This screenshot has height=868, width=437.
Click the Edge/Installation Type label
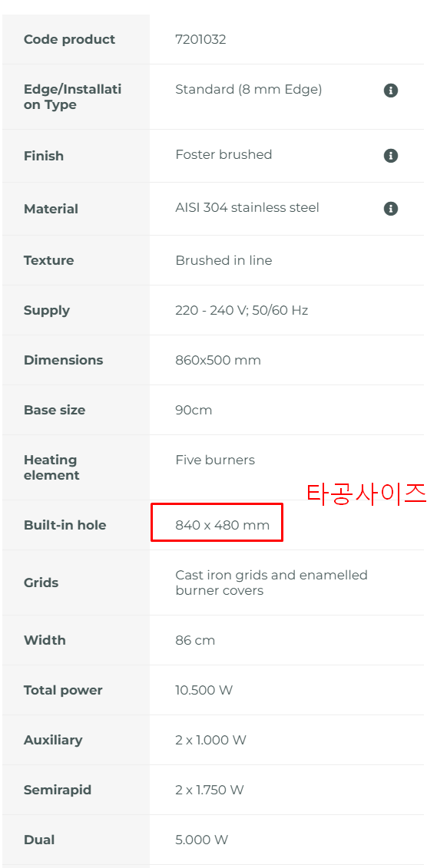72,97
